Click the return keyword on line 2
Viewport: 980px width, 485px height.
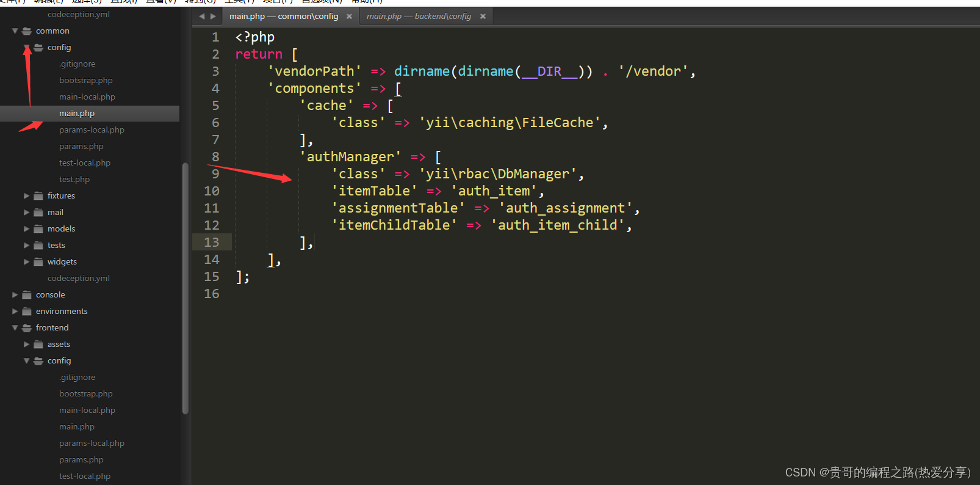(x=259, y=54)
